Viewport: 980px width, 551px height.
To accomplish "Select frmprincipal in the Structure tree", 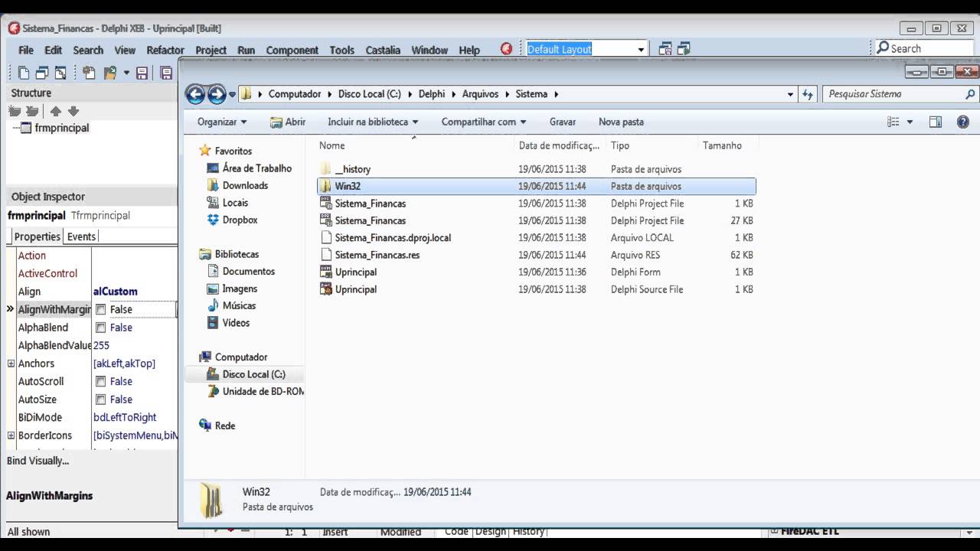I will [61, 128].
